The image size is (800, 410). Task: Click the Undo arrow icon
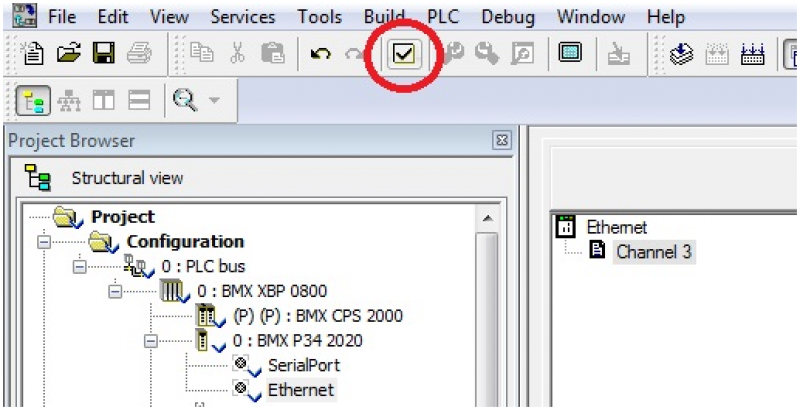(320, 53)
